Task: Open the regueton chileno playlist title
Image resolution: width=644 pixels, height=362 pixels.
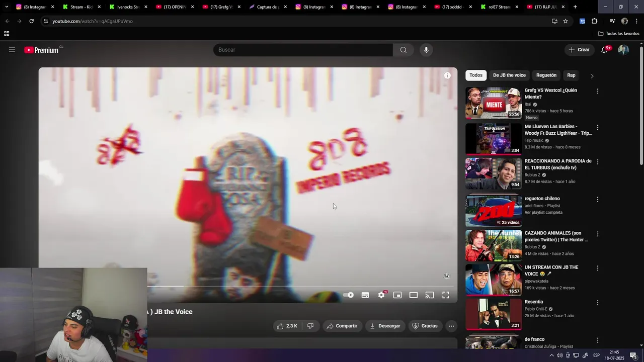Action: 542,199
